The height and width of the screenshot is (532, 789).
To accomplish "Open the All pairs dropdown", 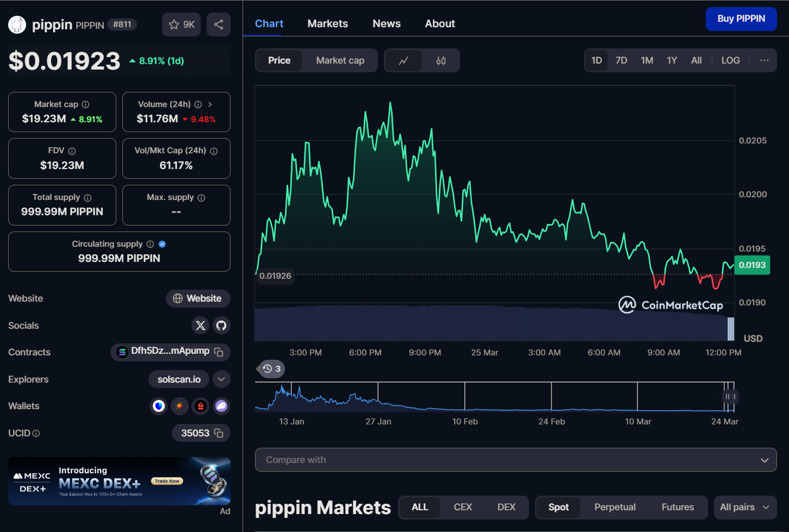I will (x=744, y=507).
